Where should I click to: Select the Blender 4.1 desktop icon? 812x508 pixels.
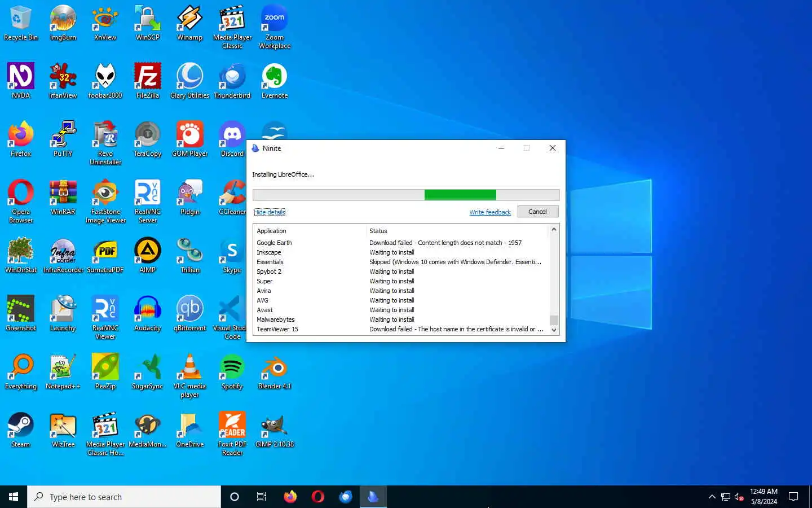click(x=275, y=372)
